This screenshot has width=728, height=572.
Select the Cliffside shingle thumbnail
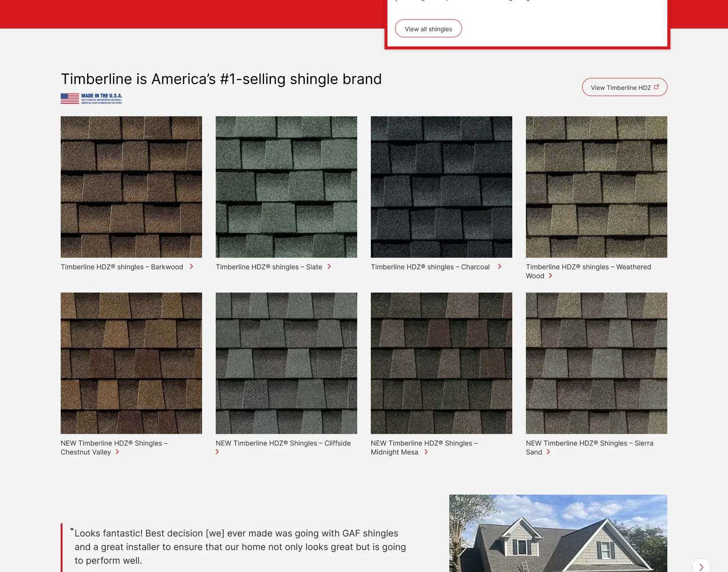(x=286, y=363)
